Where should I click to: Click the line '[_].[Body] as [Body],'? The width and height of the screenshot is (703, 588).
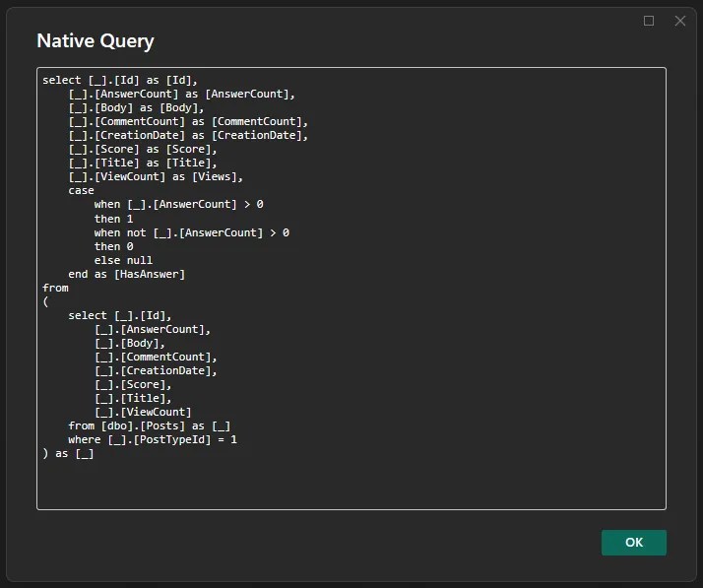click(136, 108)
